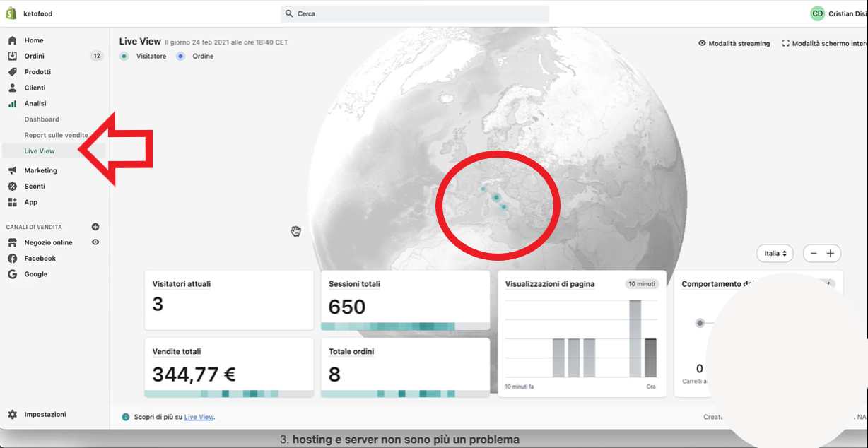Image resolution: width=868 pixels, height=448 pixels.
Task: View online store with eye icon
Action: pos(95,242)
